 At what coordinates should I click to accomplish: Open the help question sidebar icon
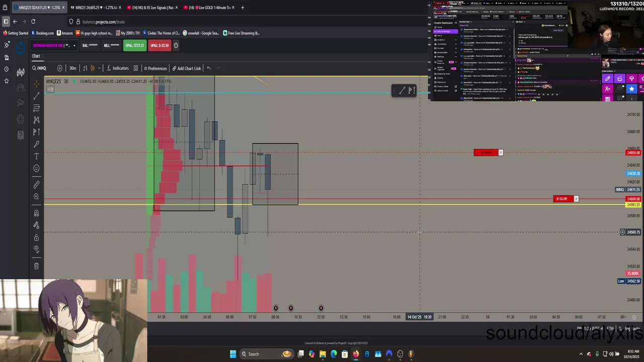21,135
